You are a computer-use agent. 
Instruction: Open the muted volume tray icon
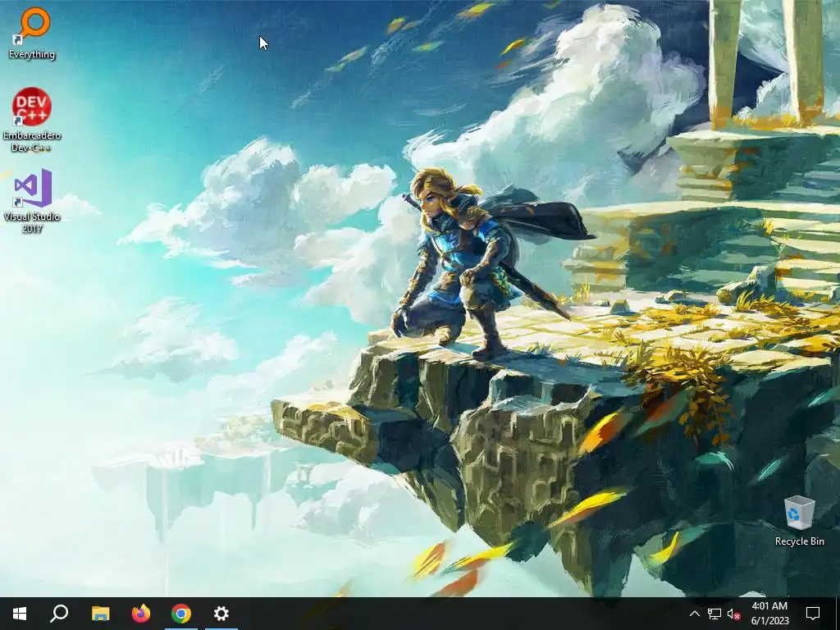coord(733,614)
